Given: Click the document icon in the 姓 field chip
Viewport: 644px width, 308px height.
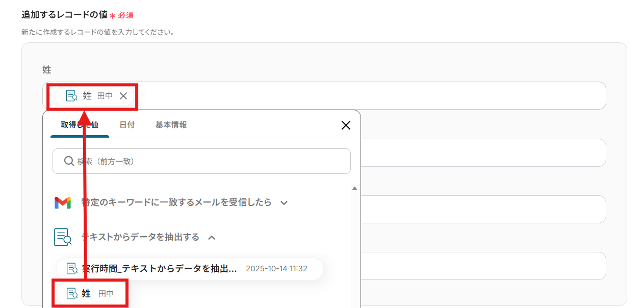Looking at the screenshot, I should (x=71, y=96).
